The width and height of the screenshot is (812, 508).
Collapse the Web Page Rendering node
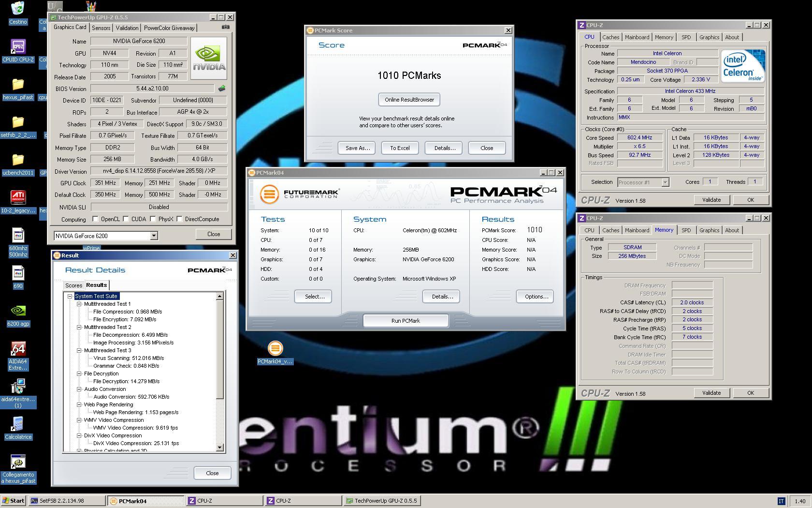click(79, 404)
